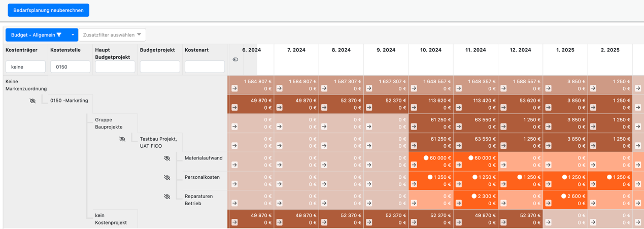Toggle visibility of Testbau Projekt, UAT FICO
This screenshot has width=644, height=229.
coord(122,139)
